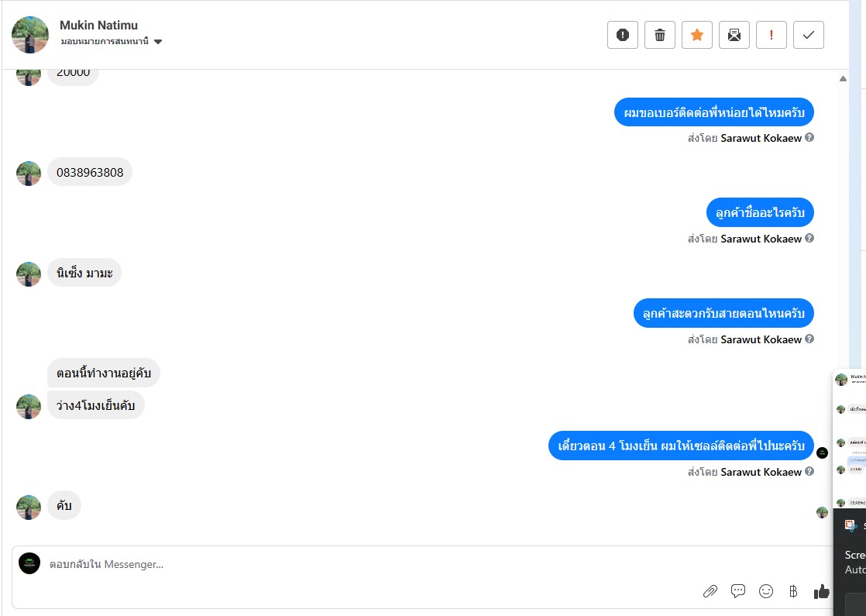Open Mukin Natimu's profile name link
This screenshot has width=866, height=616.
point(98,26)
